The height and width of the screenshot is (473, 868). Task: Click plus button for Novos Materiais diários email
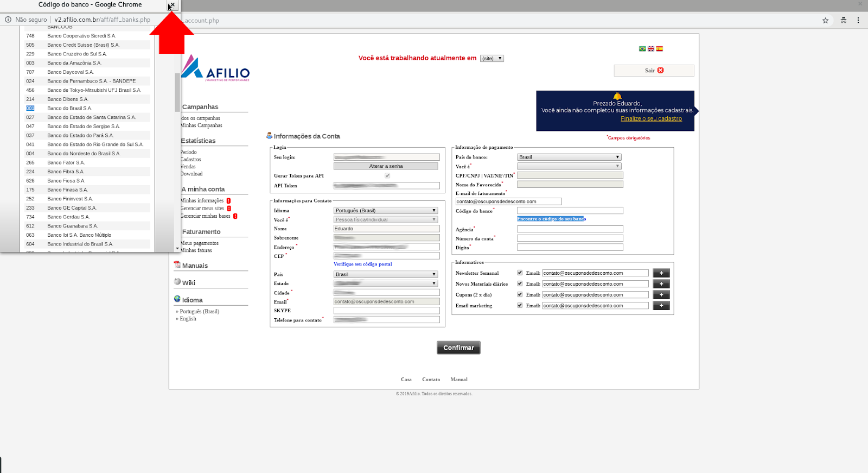(661, 284)
